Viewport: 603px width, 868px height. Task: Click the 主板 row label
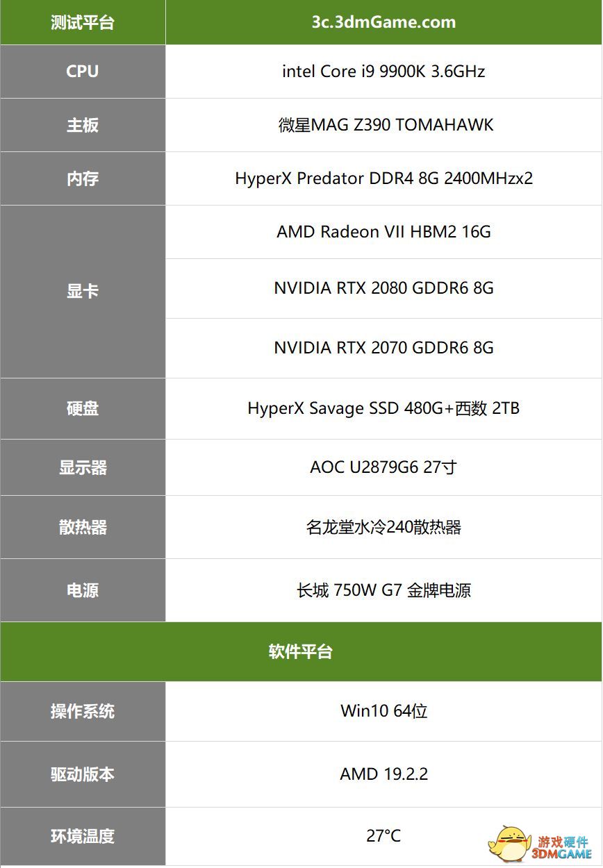point(83,125)
